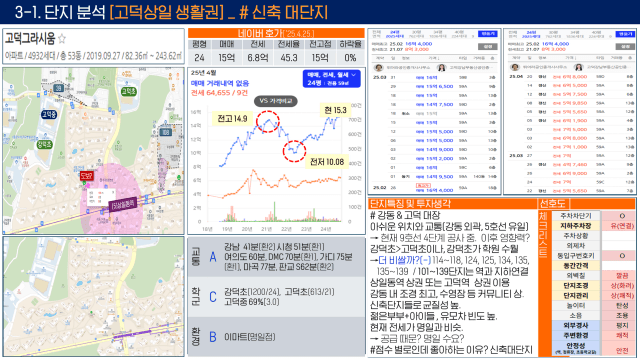Viewport: 640px width, 360px height.
Task: Click the favorite star next to 고덕그라시움
Action: point(62,39)
